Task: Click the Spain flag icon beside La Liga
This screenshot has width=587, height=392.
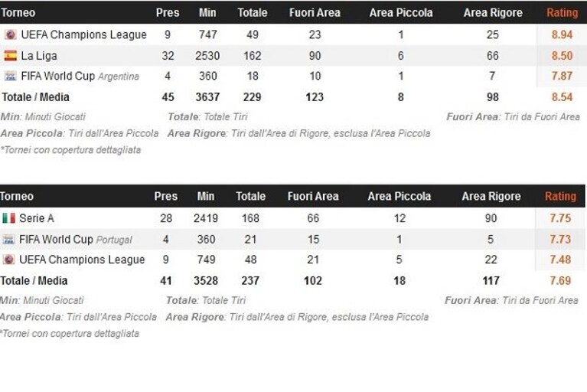Action: [x=10, y=56]
